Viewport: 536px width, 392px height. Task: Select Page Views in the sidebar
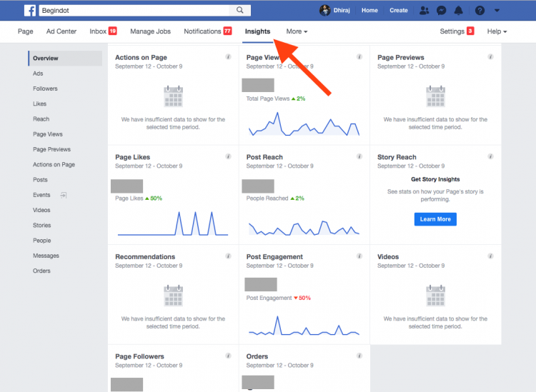[47, 134]
